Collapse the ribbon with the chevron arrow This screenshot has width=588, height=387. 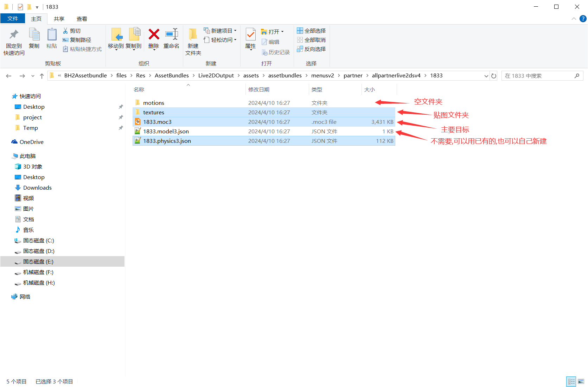click(574, 19)
